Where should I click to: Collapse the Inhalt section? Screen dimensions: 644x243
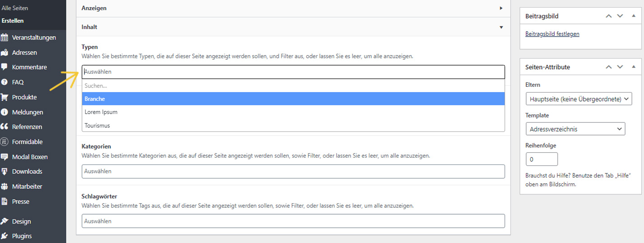(x=501, y=27)
